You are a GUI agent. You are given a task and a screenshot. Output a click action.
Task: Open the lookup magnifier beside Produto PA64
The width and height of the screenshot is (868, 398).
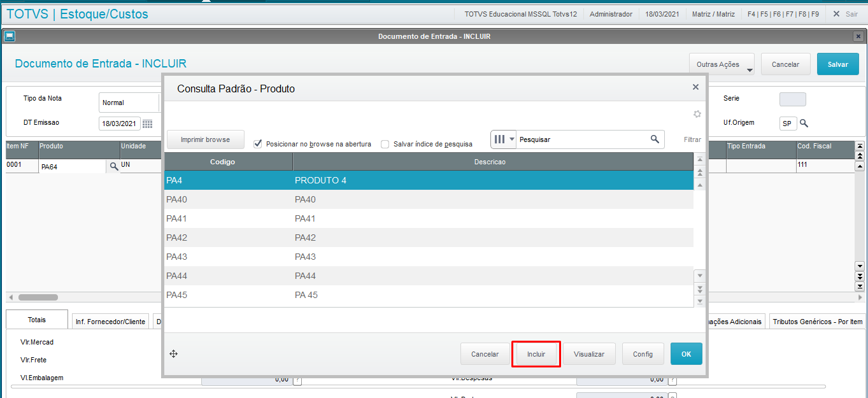tap(114, 166)
